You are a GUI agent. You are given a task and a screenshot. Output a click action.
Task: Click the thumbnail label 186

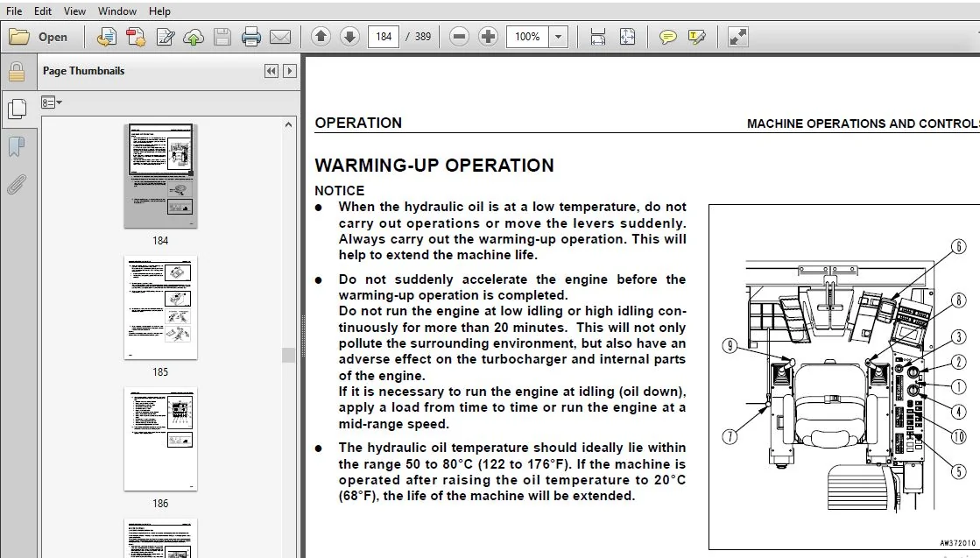[160, 503]
